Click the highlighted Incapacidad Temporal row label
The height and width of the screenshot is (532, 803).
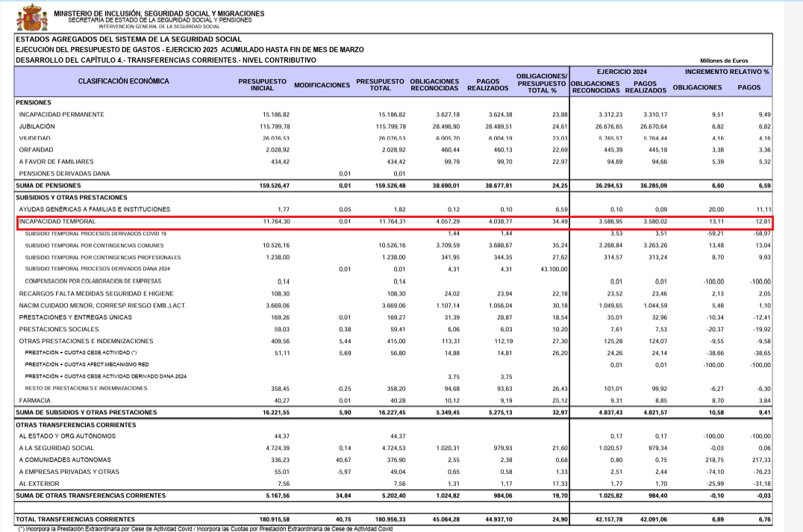coord(57,222)
